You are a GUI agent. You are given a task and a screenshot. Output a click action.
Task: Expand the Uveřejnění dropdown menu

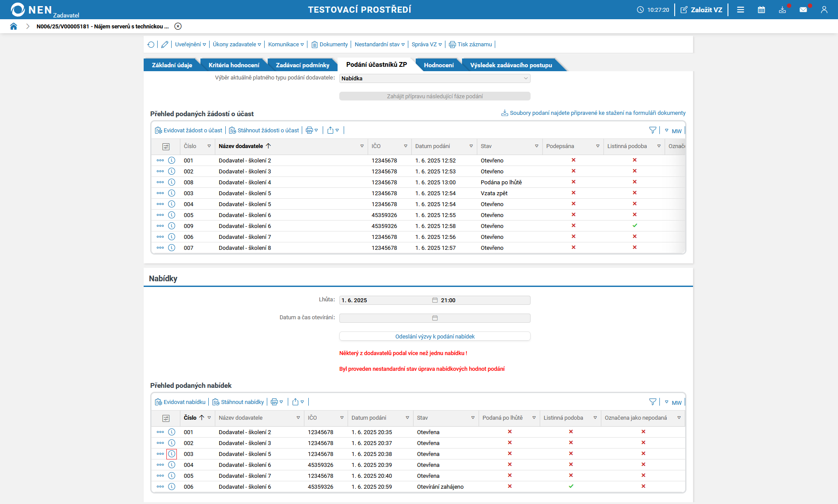(x=190, y=45)
